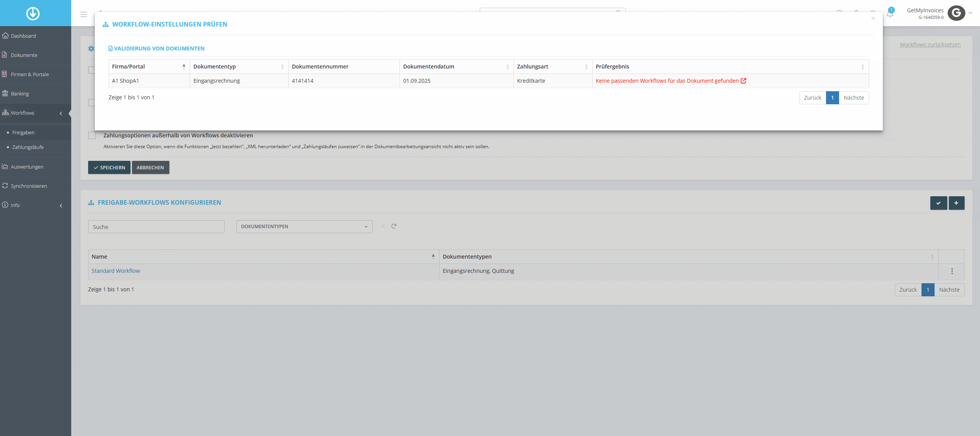Open Auswertungen in the sidebar
The image size is (980, 436).
click(35, 167)
